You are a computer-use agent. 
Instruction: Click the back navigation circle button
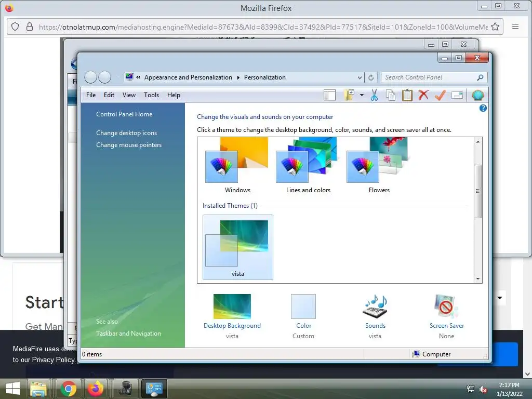(90, 77)
